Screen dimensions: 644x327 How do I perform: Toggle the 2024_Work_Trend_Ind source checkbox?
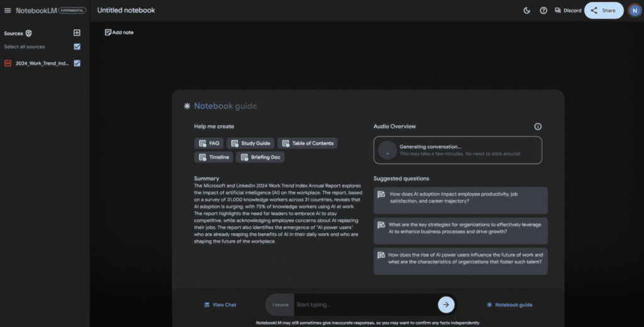click(77, 63)
